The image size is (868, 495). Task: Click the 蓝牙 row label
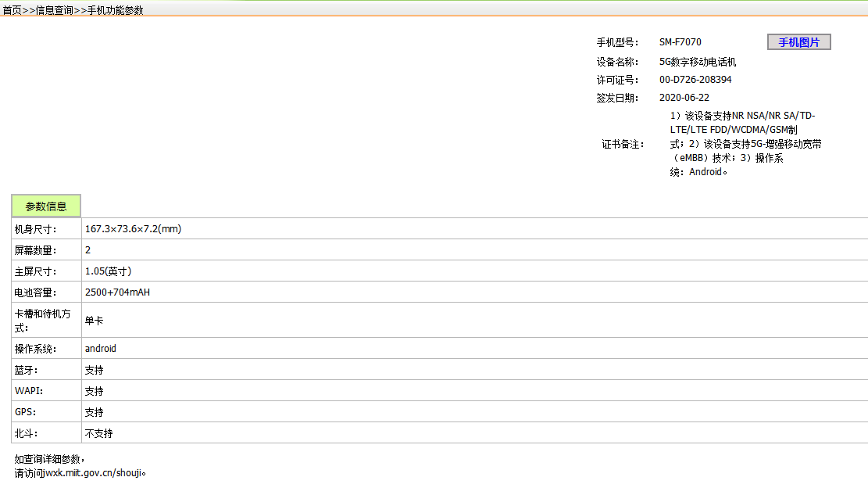(x=26, y=370)
